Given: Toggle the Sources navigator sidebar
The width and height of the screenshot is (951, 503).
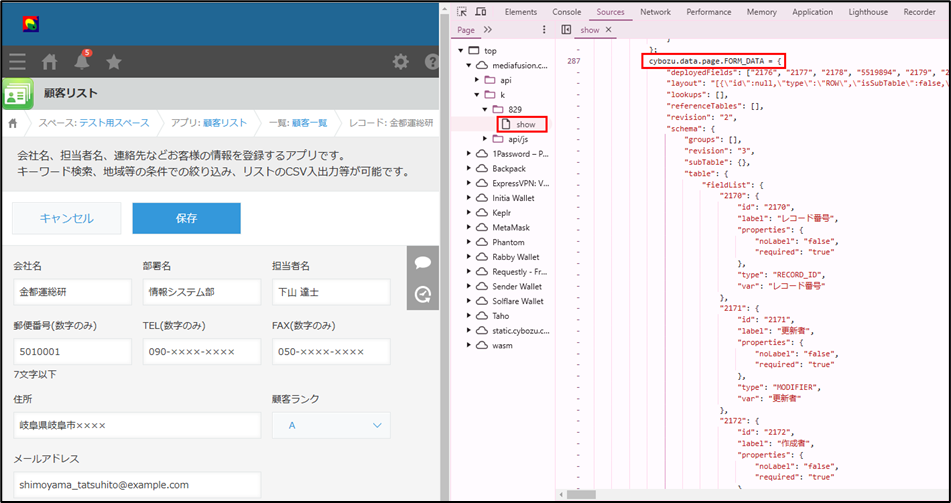Looking at the screenshot, I should click(x=566, y=30).
